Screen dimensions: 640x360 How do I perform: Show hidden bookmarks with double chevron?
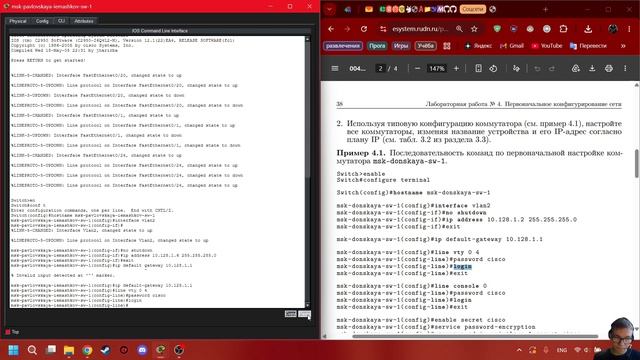[623, 46]
